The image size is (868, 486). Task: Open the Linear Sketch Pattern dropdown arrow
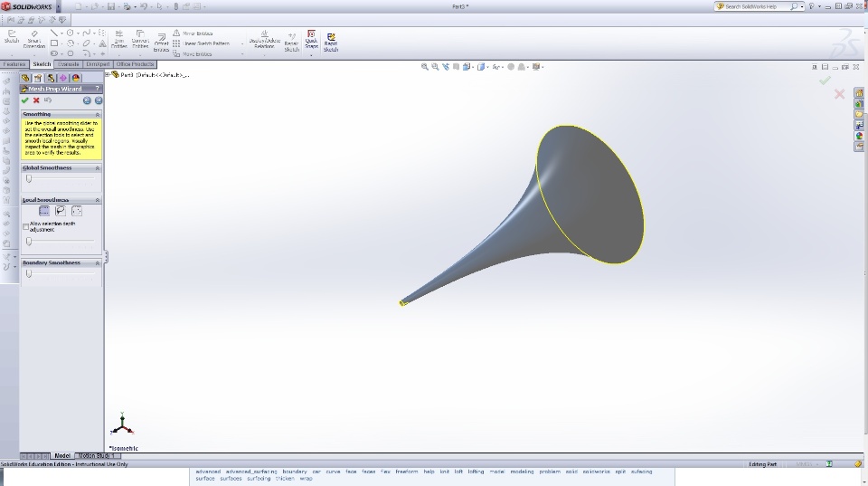click(242, 43)
